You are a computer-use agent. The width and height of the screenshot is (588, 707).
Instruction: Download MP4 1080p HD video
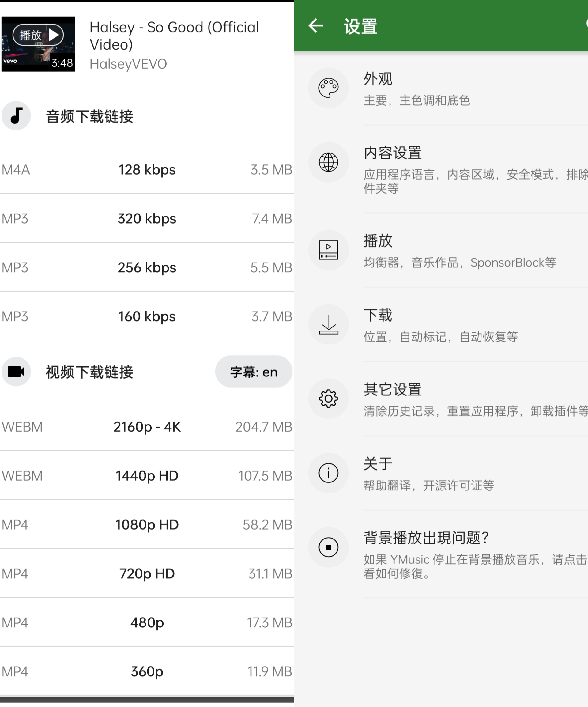(147, 524)
